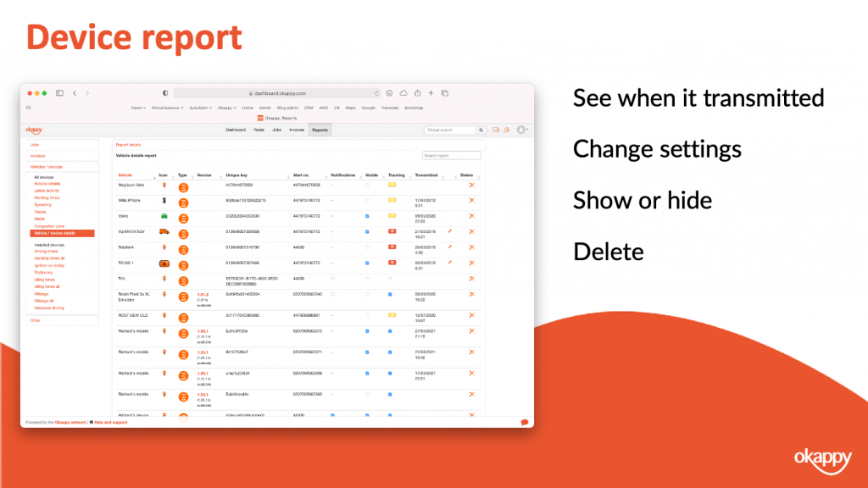Open Congestion zone report
868x488 pixels.
pos(49,226)
